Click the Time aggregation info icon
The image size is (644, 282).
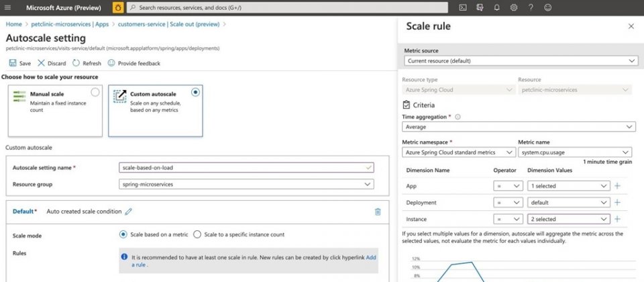(458, 117)
